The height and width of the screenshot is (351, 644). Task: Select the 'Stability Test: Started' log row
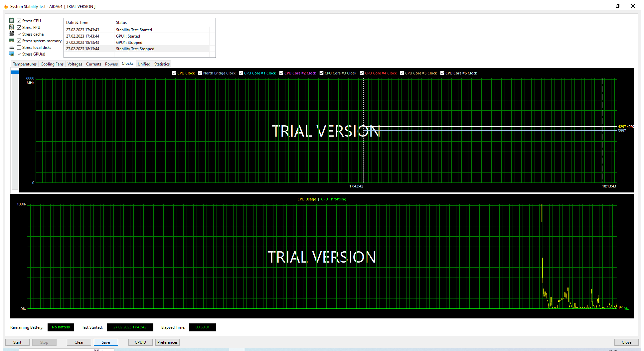point(137,30)
